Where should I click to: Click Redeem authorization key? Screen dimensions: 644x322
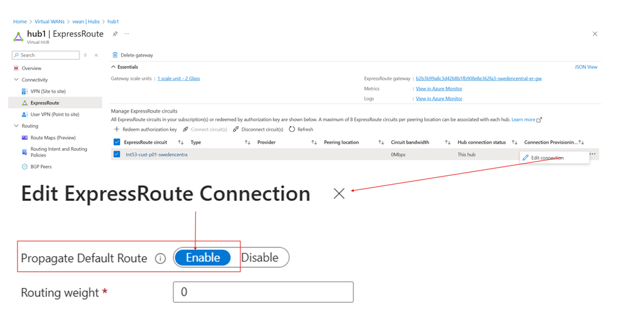(146, 129)
